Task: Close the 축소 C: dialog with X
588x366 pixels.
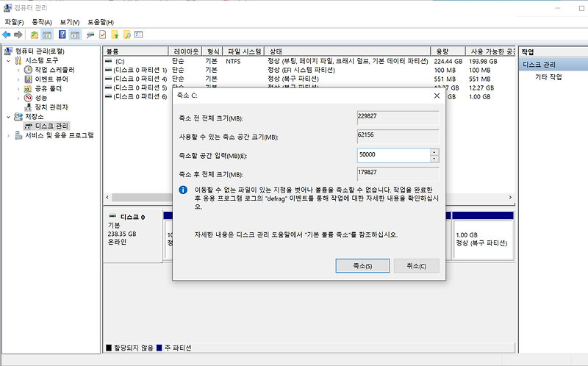Action: 437,96
